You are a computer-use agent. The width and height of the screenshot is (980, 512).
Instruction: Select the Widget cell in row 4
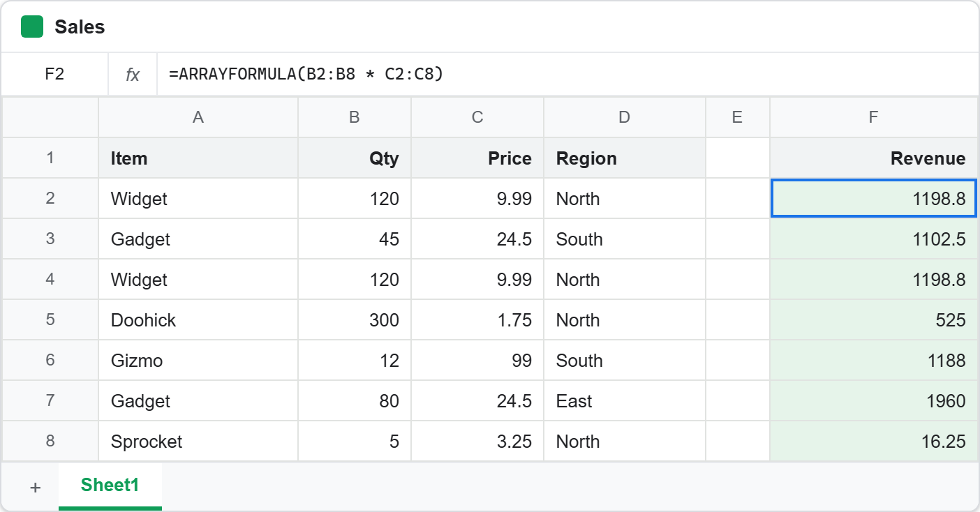[198, 279]
